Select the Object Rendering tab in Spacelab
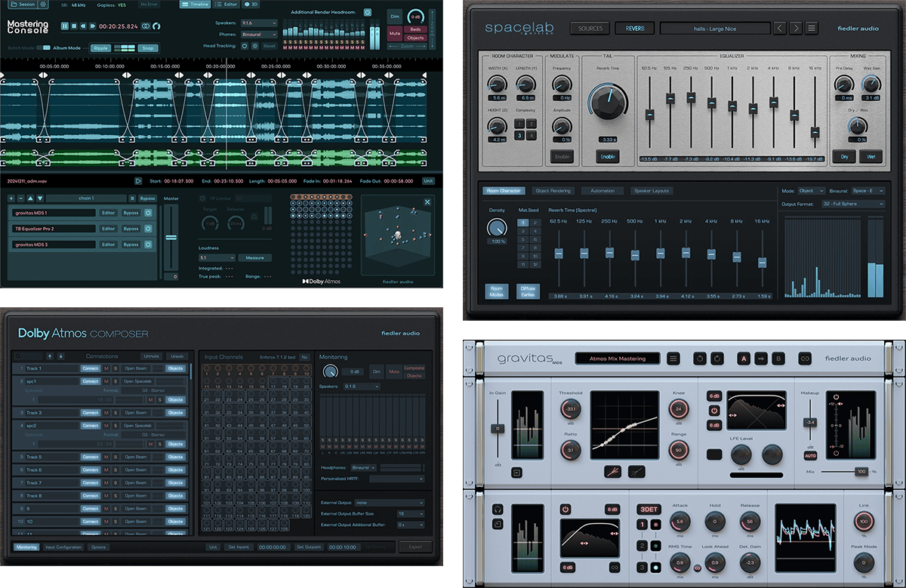 pos(553,190)
